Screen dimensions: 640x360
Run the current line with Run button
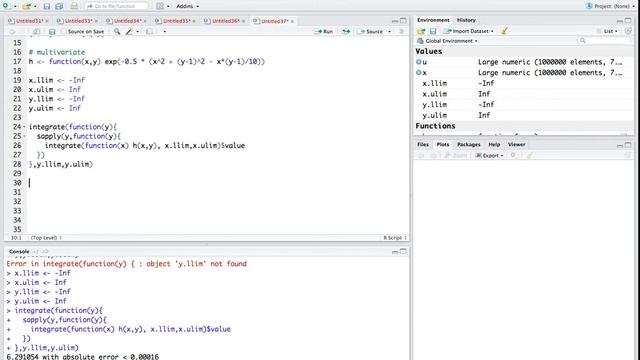324,31
